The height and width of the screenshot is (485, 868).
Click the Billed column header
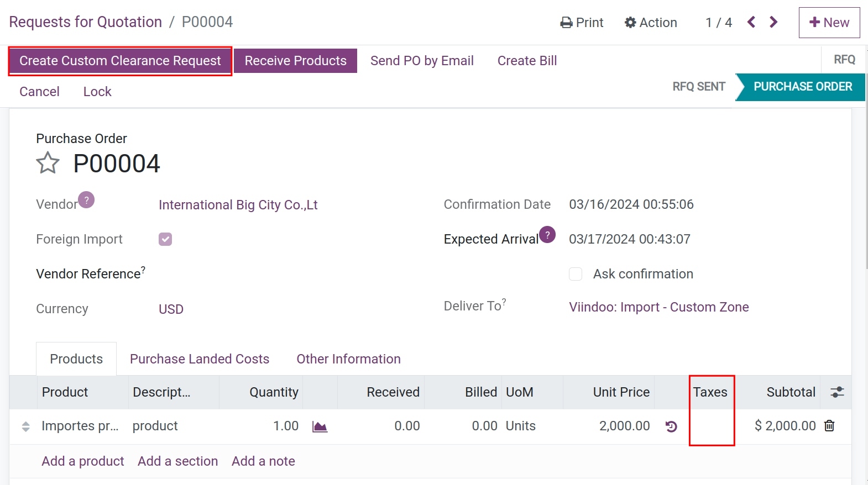[x=463, y=392]
